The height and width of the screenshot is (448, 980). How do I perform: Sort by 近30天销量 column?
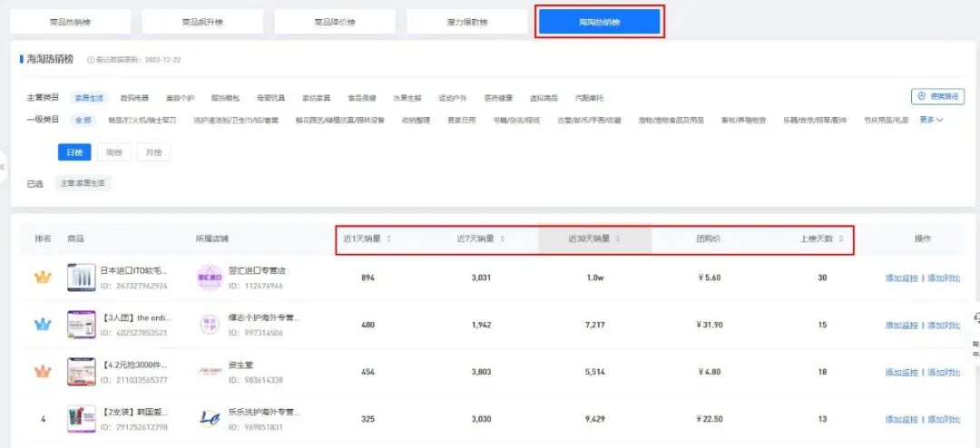(x=594, y=239)
